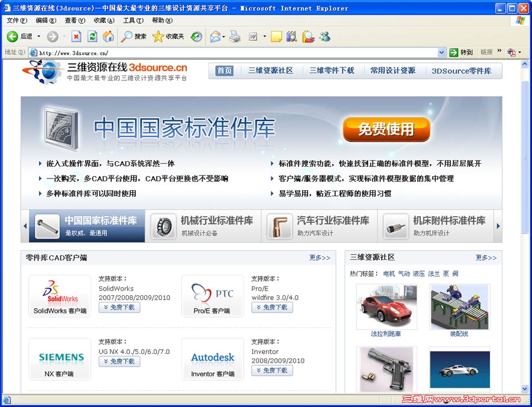
Task: Open the 装配线 assembly line thumbnail
Action: pos(459,307)
